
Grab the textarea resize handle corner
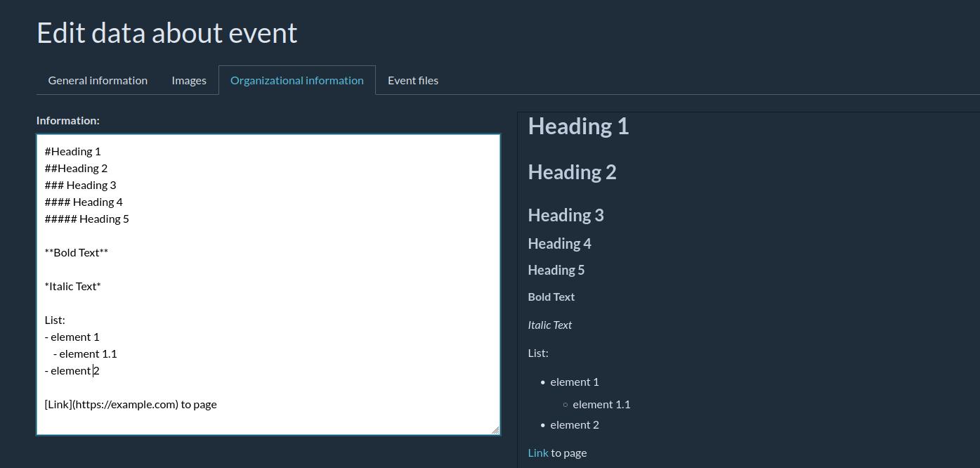[495, 430]
